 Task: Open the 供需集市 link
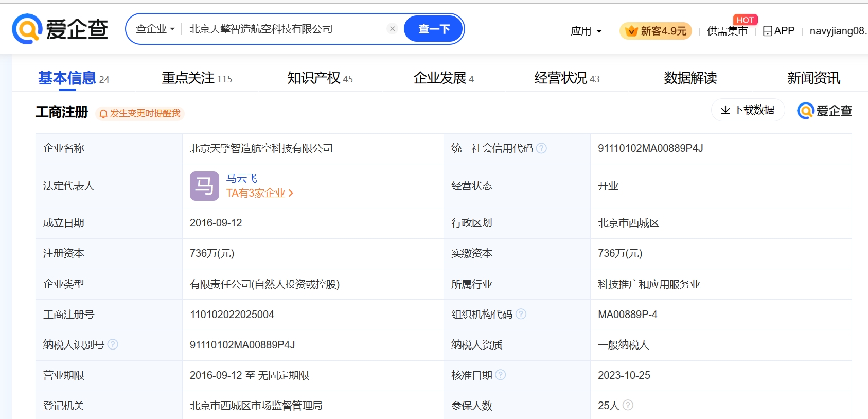tap(727, 31)
